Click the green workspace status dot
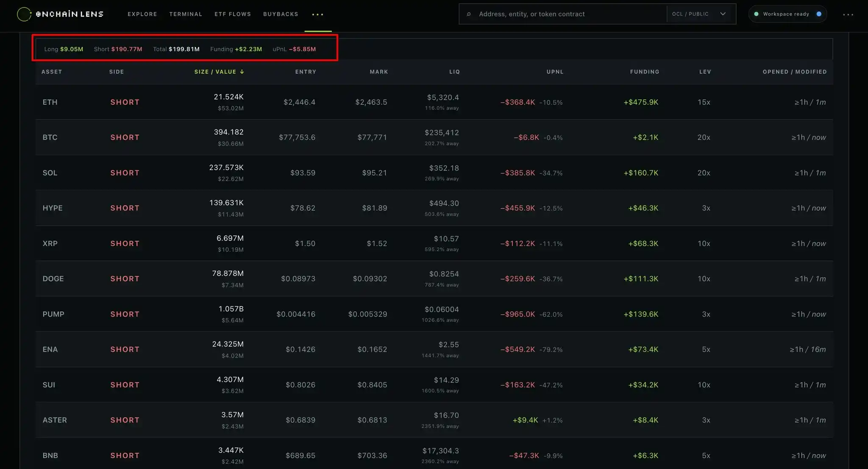868x469 pixels. [756, 14]
